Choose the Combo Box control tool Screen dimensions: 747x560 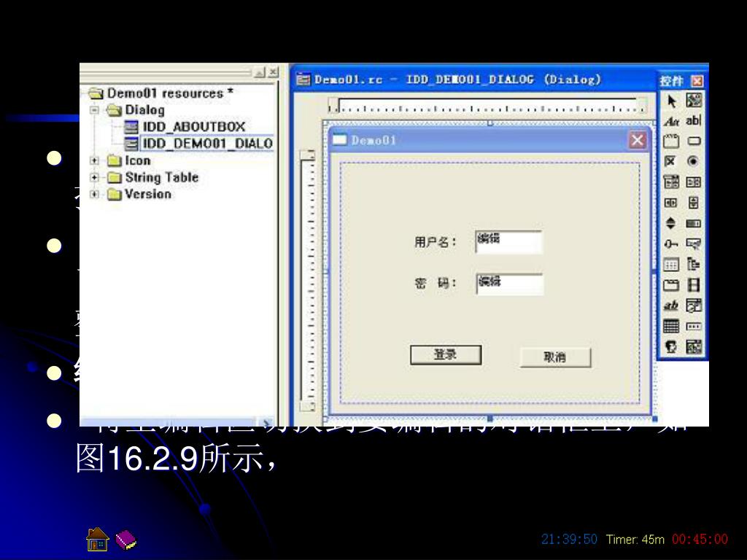pyautogui.click(x=671, y=182)
